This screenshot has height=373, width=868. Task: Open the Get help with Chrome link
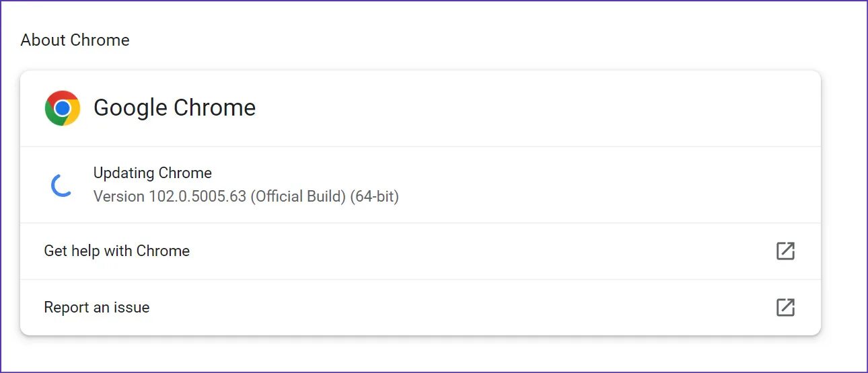pos(116,251)
